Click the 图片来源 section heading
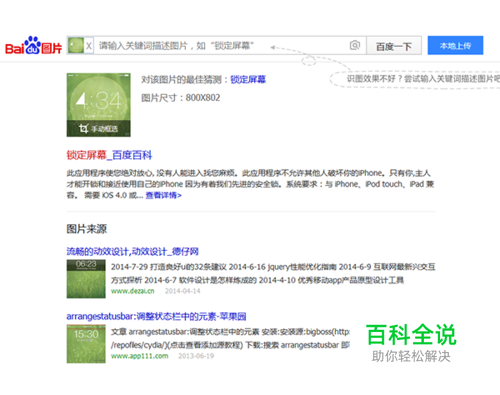This screenshot has width=500, height=395. [87, 229]
